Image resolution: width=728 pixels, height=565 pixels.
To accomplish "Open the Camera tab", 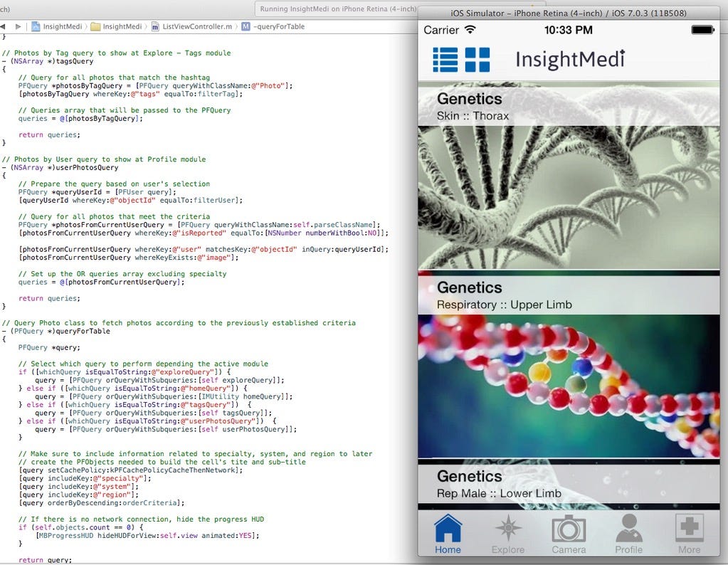I will point(569,534).
